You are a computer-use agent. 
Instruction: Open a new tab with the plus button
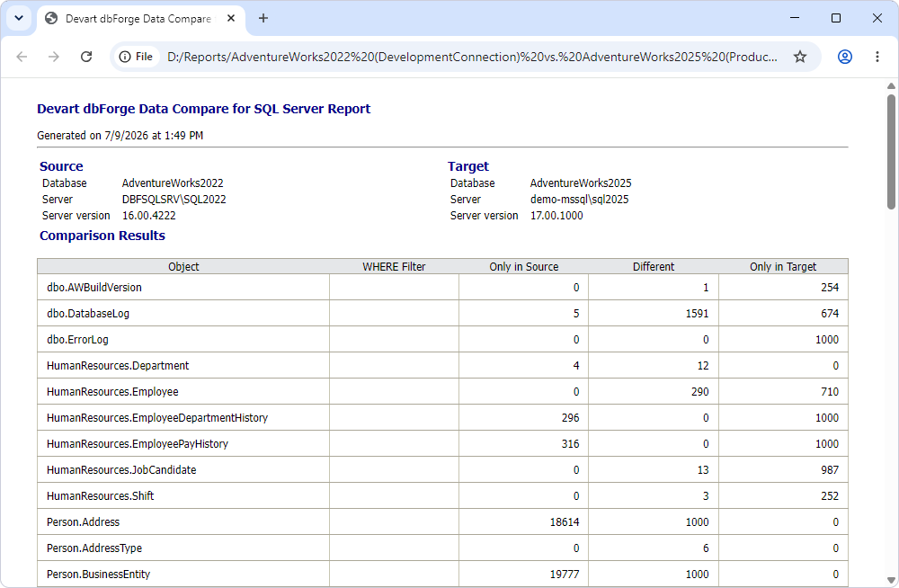[263, 18]
